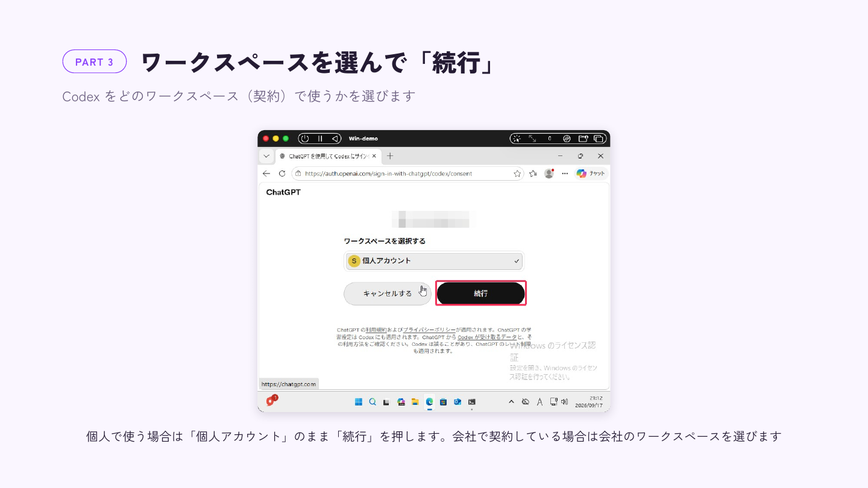Open Outlook from the taskbar
This screenshot has height=488, width=868.
click(x=458, y=402)
